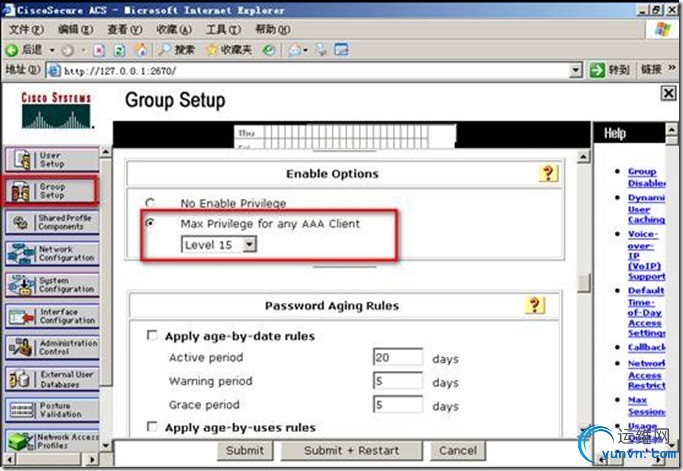The height and width of the screenshot is (471, 683).
Task: Click sidebar horizontal scrollbar right arrow
Action: (91, 459)
